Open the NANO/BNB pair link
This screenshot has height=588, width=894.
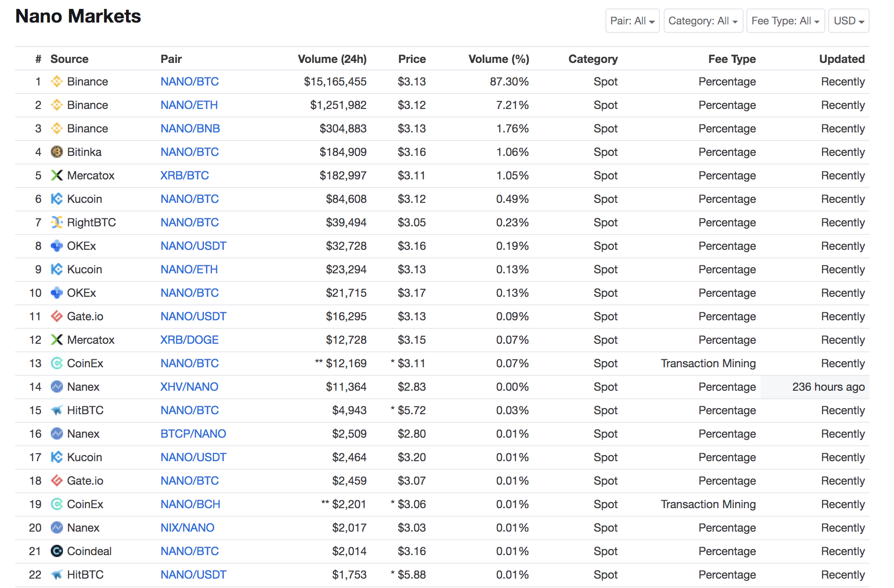pyautogui.click(x=190, y=129)
